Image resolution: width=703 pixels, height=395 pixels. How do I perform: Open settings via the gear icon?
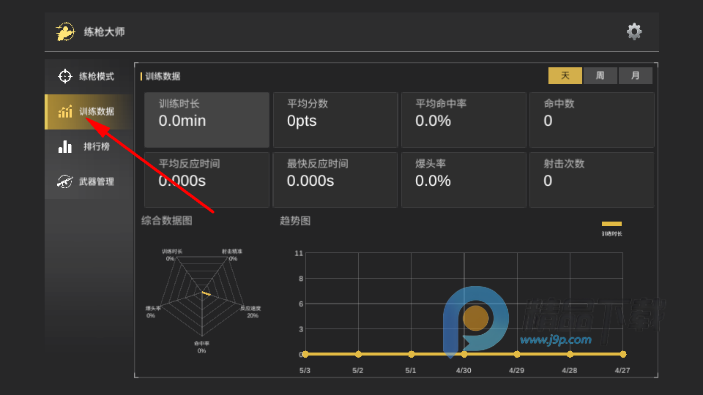coord(634,32)
